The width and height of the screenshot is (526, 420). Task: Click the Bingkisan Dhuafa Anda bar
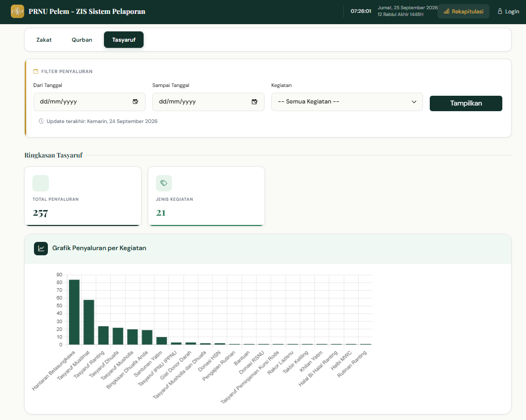point(147,337)
